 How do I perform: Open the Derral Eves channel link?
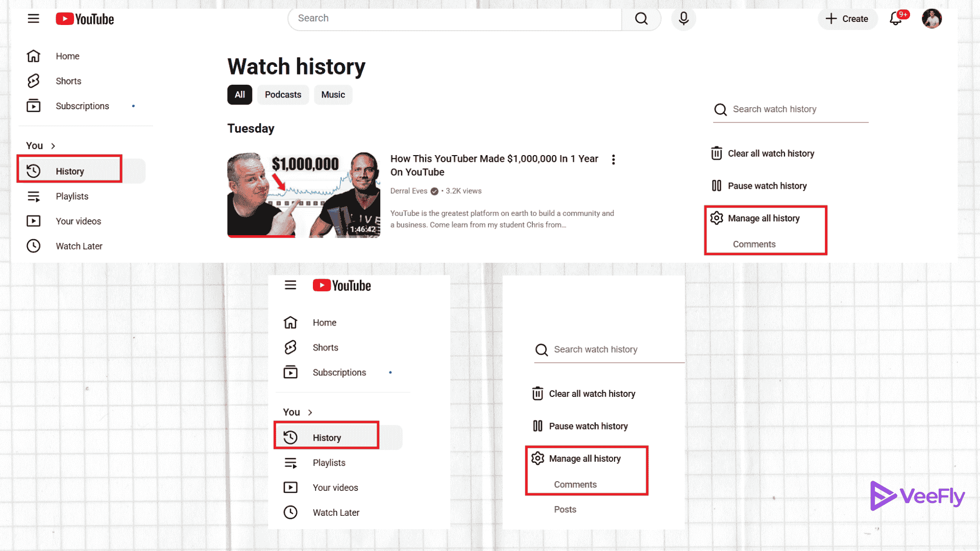(x=409, y=191)
